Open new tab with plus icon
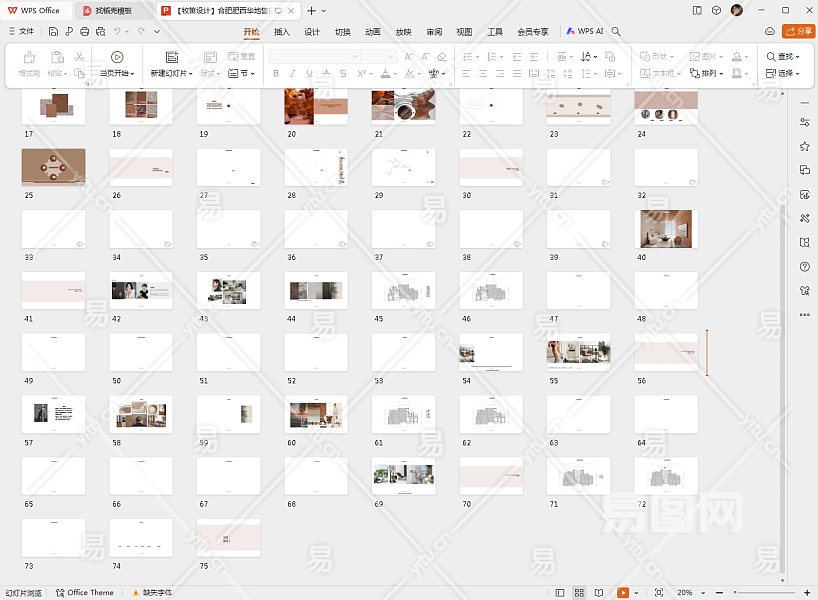818x600 pixels. point(311,10)
